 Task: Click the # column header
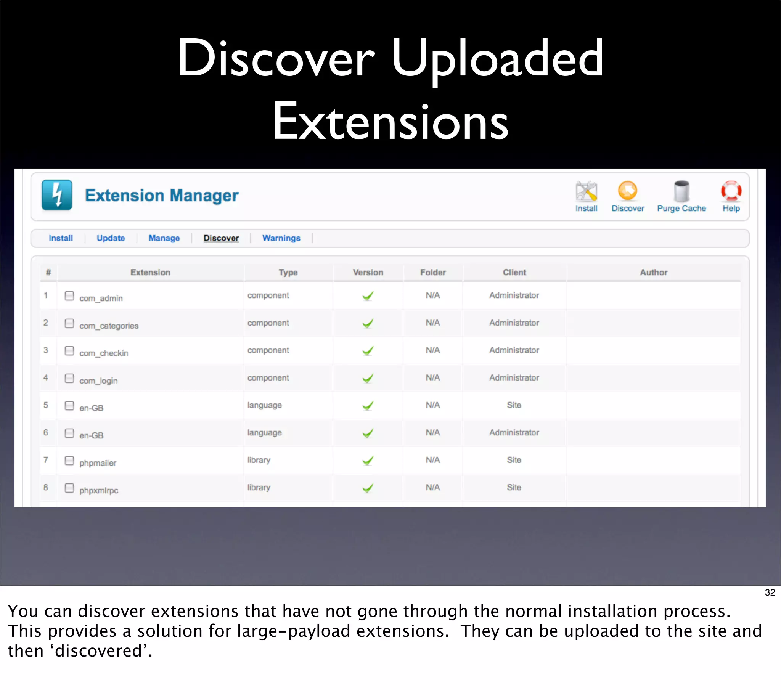click(x=48, y=272)
